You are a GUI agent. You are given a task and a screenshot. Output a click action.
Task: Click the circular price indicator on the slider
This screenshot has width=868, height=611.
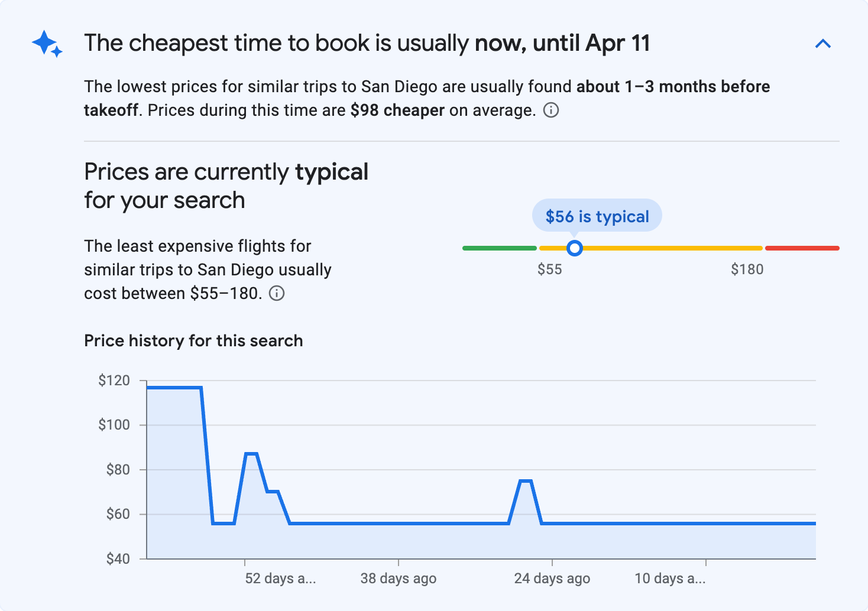pyautogui.click(x=574, y=248)
